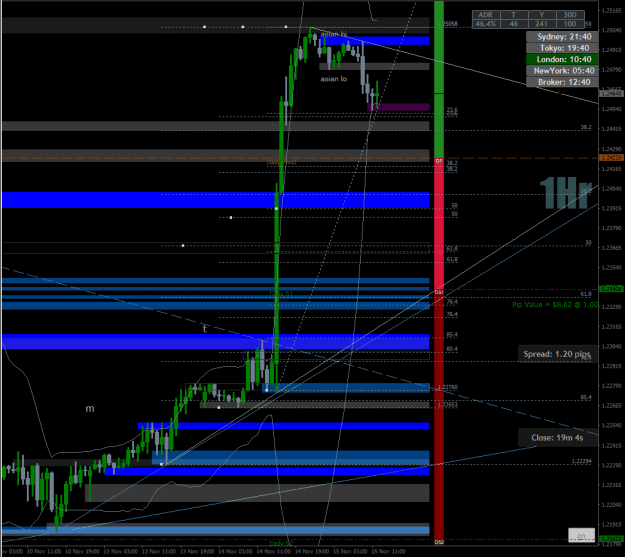This screenshot has height=557, width=625.
Task: Click the 1.22760 level price label
Action: [448, 387]
